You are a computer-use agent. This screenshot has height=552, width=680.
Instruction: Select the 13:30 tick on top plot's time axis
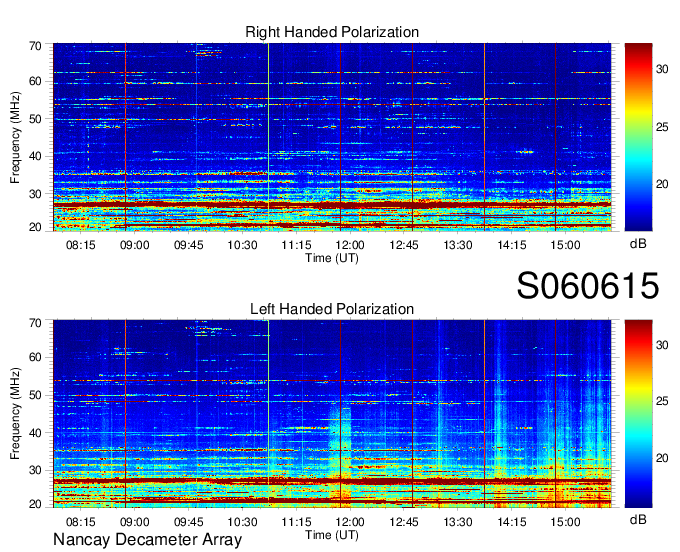pos(458,245)
